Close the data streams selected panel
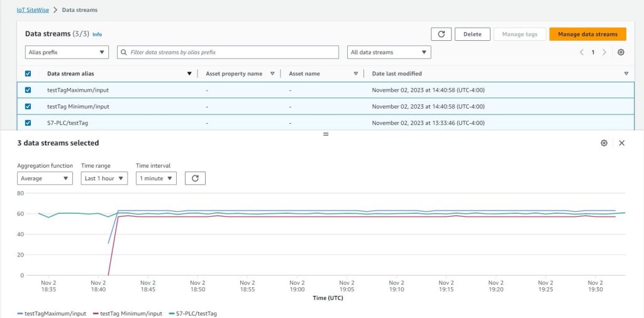 tap(622, 143)
